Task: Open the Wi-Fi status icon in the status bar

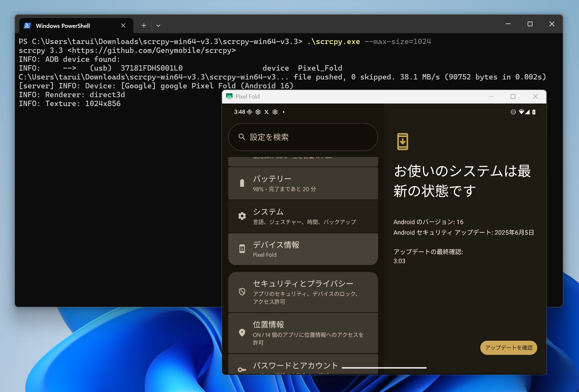Action: pos(521,112)
